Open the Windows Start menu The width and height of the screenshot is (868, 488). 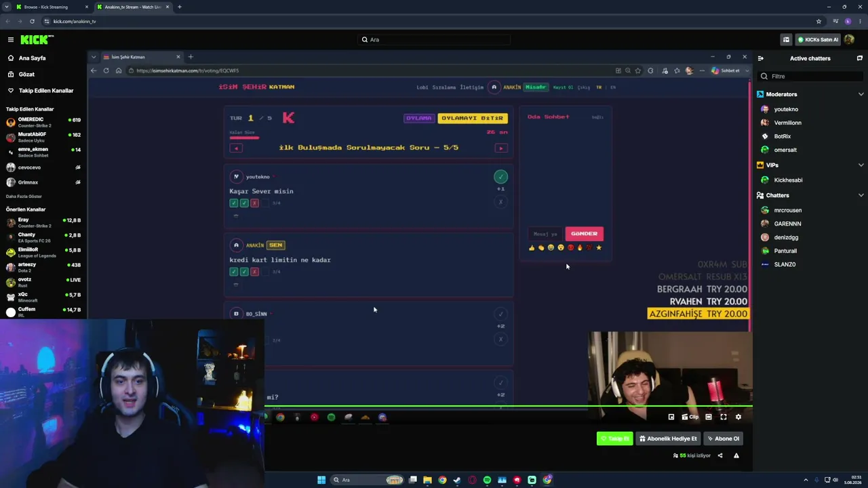pos(321,480)
